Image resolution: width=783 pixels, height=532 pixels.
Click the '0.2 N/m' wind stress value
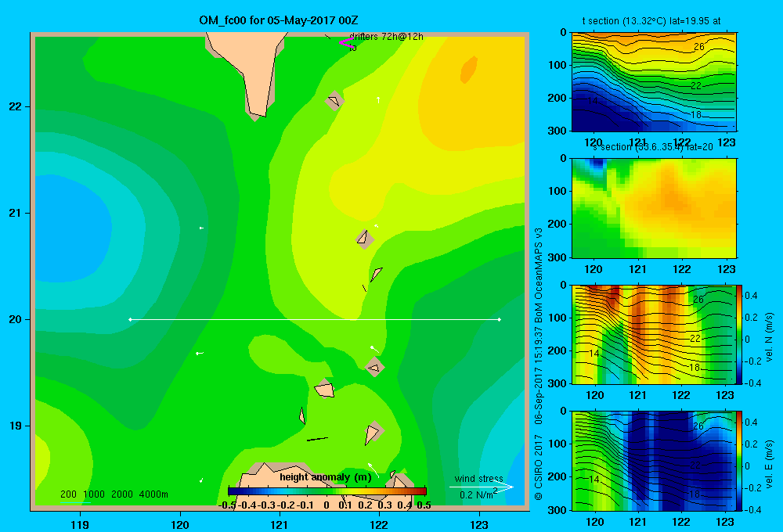click(x=476, y=494)
